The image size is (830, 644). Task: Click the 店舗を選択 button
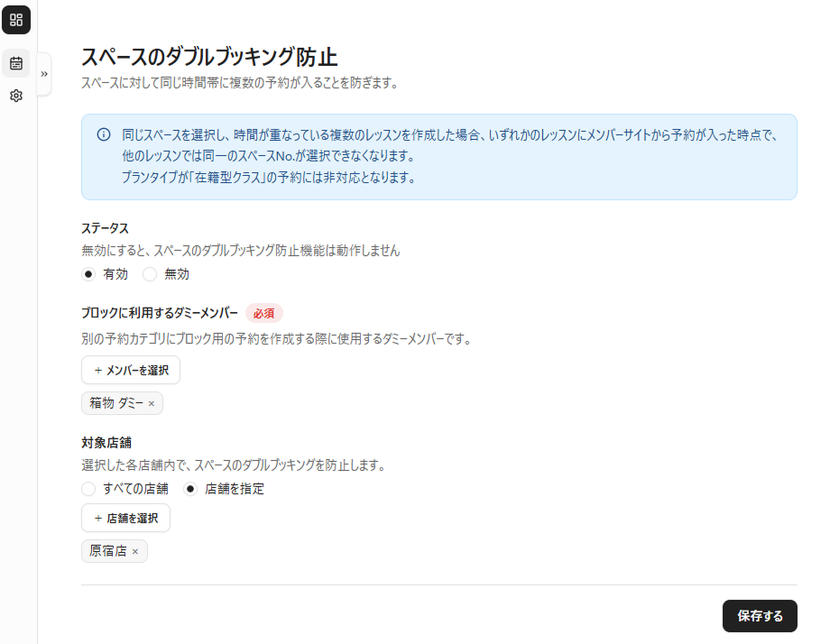coord(126,518)
